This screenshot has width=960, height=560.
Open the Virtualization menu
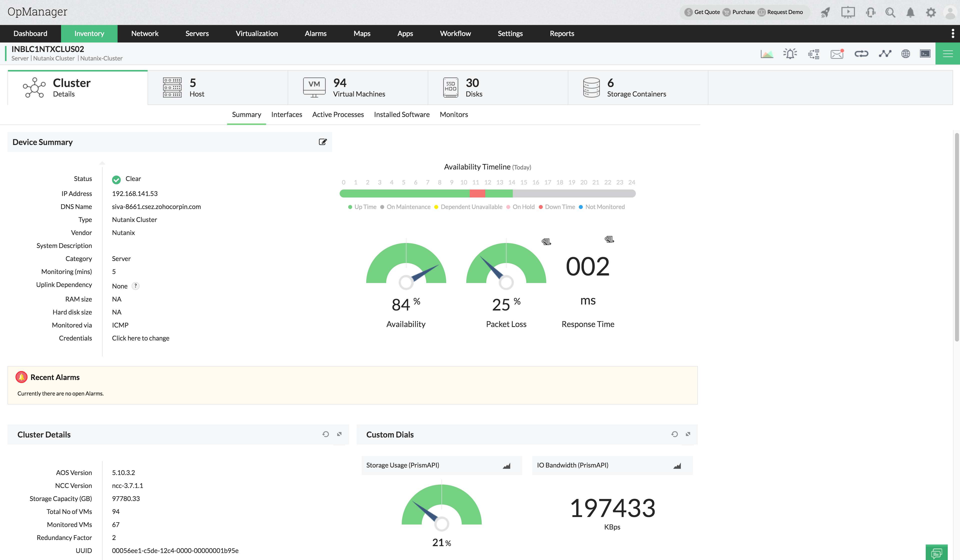(256, 33)
